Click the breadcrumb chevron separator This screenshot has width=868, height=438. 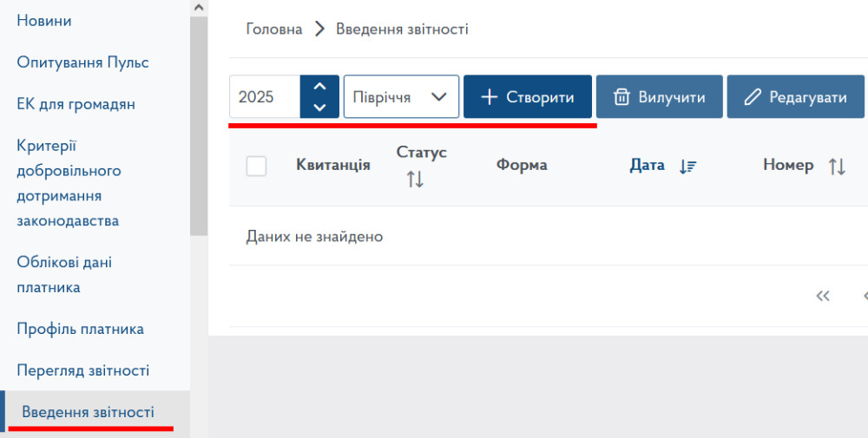coord(319,29)
